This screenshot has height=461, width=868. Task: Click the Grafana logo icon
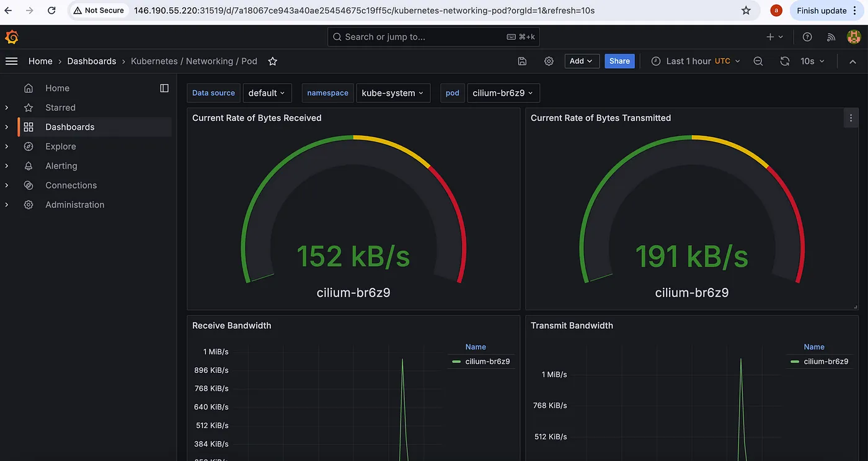click(x=11, y=37)
